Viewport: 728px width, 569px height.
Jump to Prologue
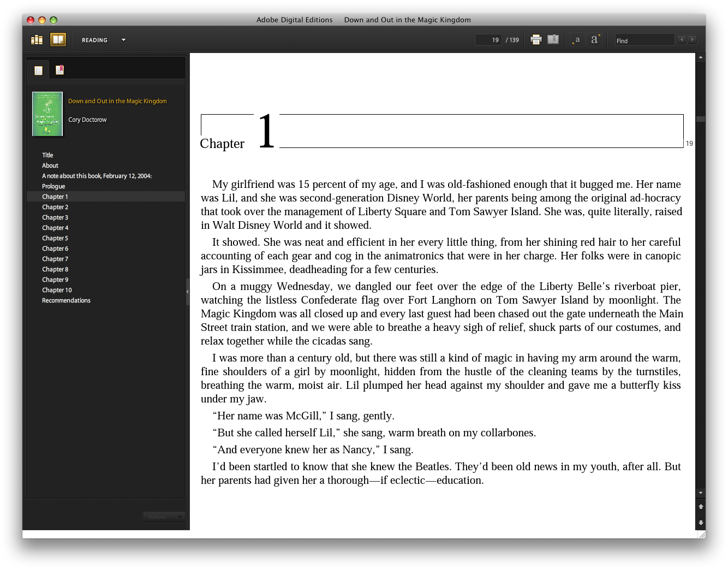pos(53,186)
